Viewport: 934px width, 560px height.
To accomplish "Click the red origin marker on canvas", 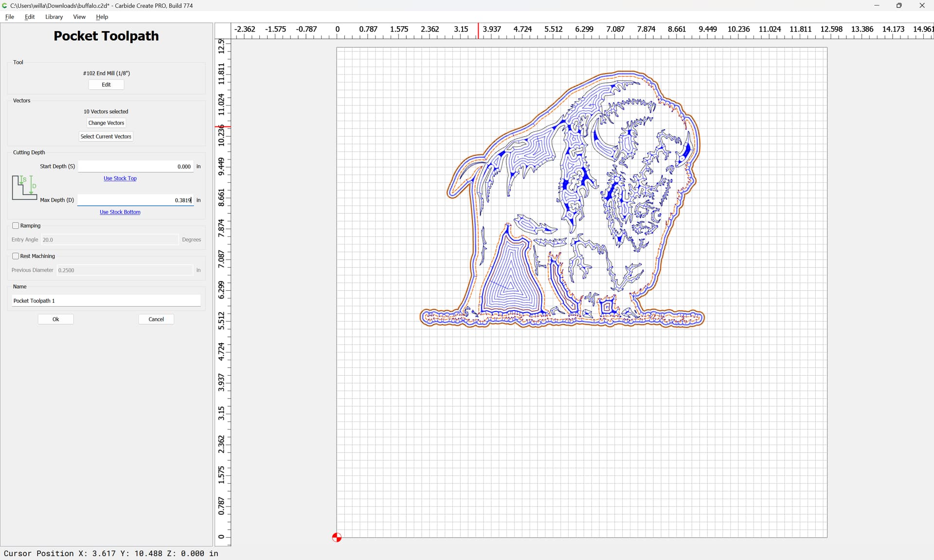I will click(337, 537).
